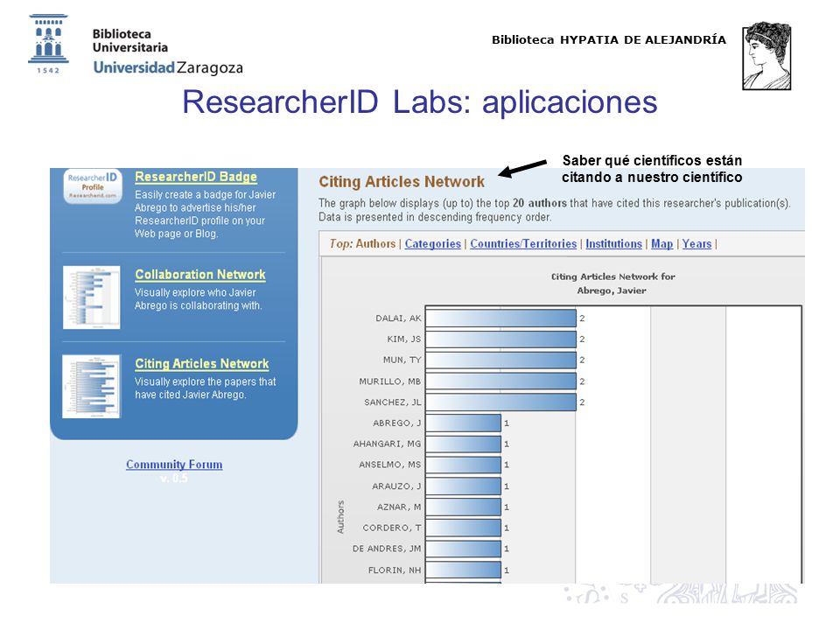
Task: Click the "MURILLO, MB" author label
Action: tap(390, 381)
